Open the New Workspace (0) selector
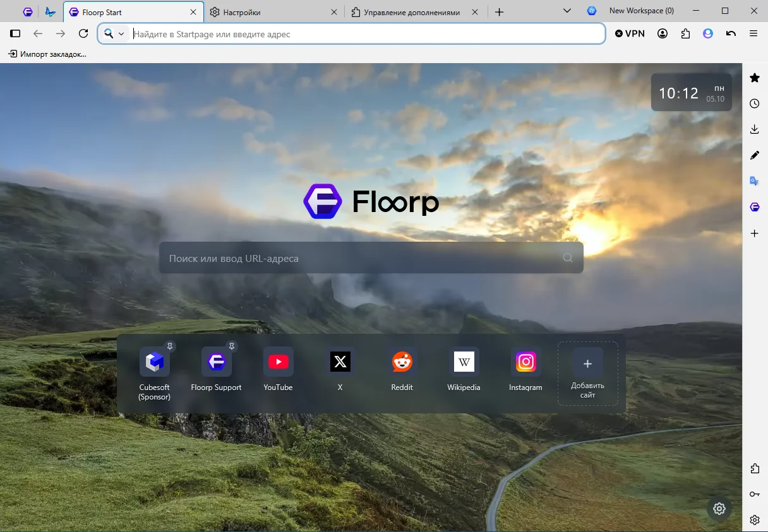This screenshot has width=768, height=532. click(x=630, y=11)
